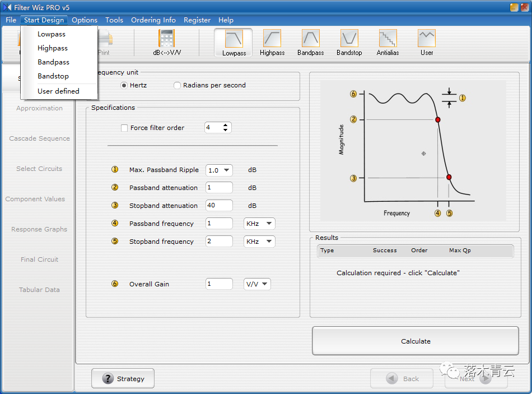Select the Hertz radio button
Viewport: 532px width, 394px height.
click(x=124, y=85)
